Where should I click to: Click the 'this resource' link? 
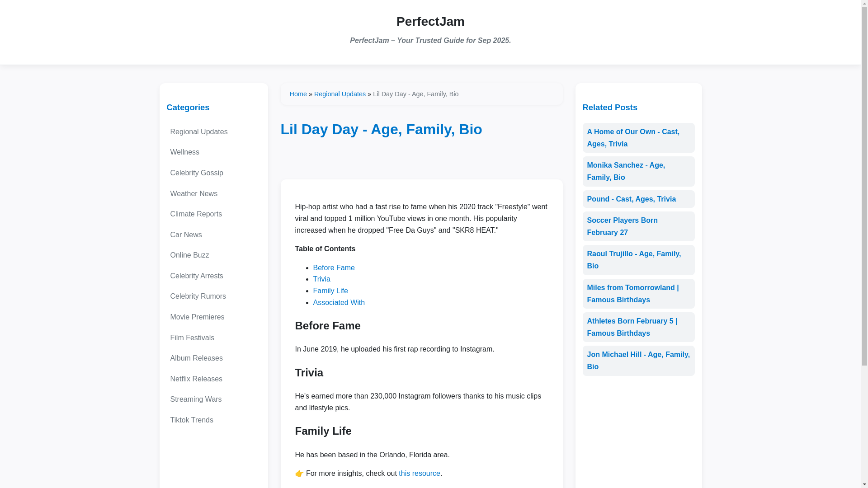(x=419, y=474)
